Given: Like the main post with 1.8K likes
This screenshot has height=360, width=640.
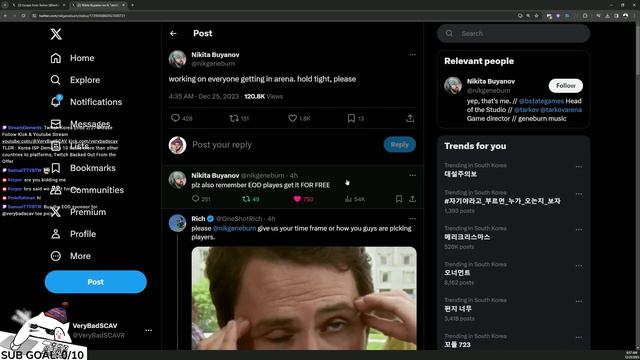Looking at the screenshot, I should (292, 118).
